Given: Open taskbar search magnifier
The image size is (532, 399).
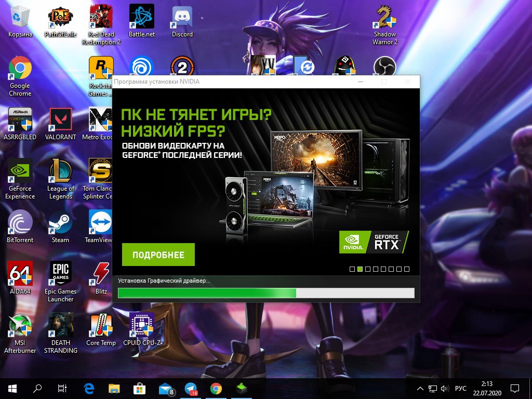Looking at the screenshot, I should [x=37, y=389].
